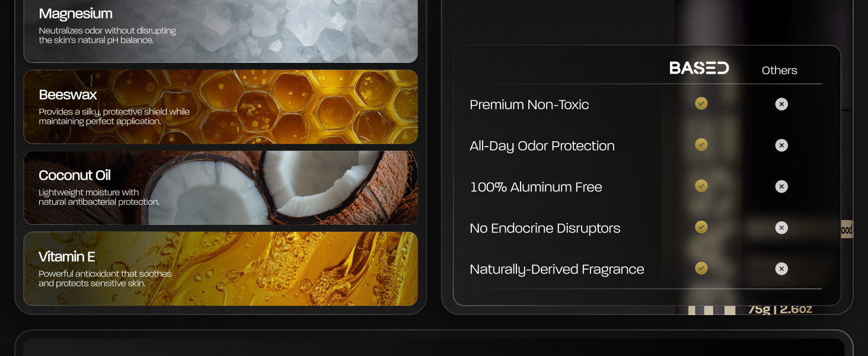868x356 pixels.
Task: Click the gold checkmark for All-Day Odor Protection
Action: coord(701,145)
